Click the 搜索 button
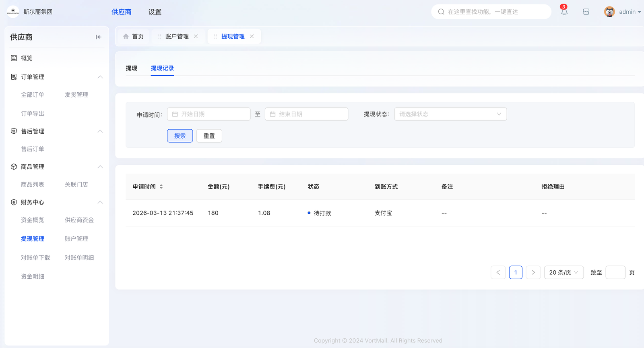Screen dimensions: 644x348 tap(180, 136)
